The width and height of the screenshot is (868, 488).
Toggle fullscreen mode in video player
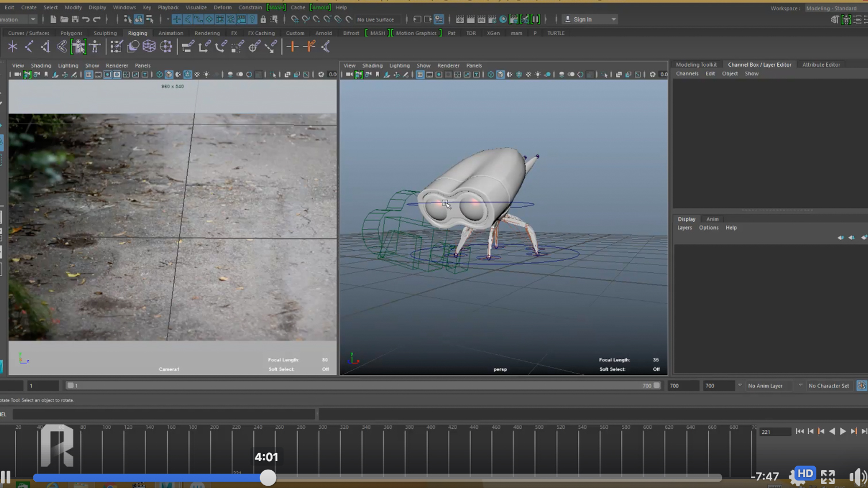click(x=828, y=477)
